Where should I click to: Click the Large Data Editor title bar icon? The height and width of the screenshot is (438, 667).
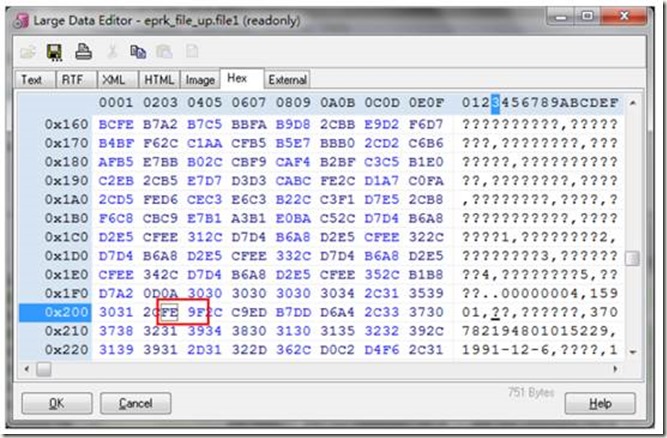click(x=21, y=20)
